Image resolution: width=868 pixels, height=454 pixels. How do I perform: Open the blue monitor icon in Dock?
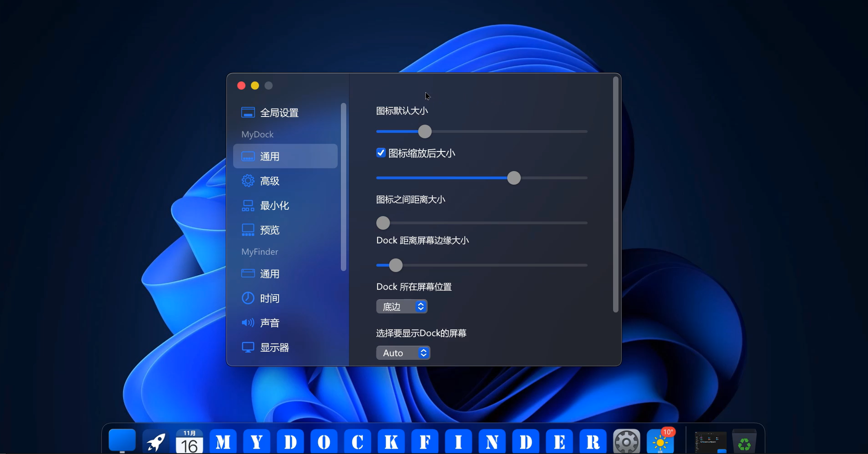(122, 441)
